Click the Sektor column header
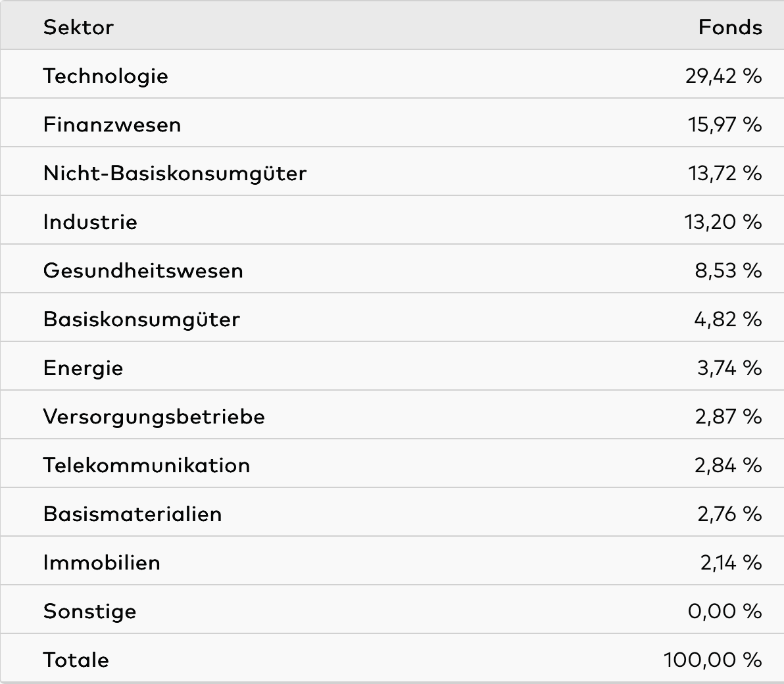The image size is (784, 684). tap(78, 27)
